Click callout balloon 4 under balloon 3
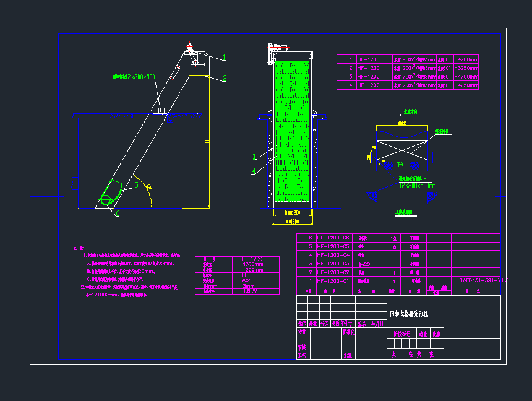This screenshot has width=532, height=401. pos(254,171)
